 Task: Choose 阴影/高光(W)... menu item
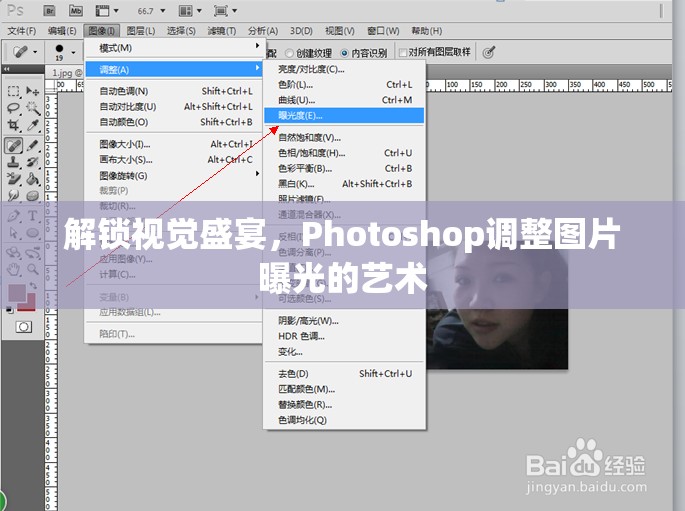344,321
